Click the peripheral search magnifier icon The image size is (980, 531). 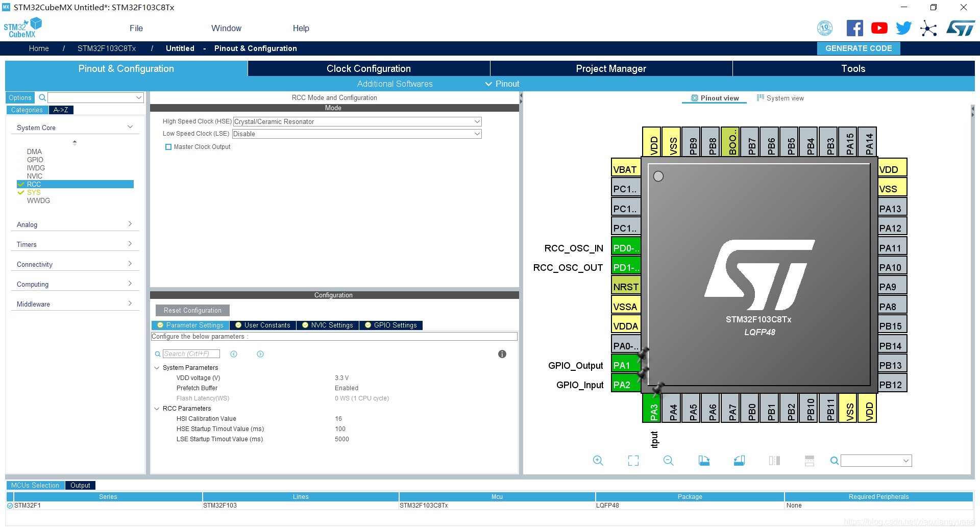42,97
